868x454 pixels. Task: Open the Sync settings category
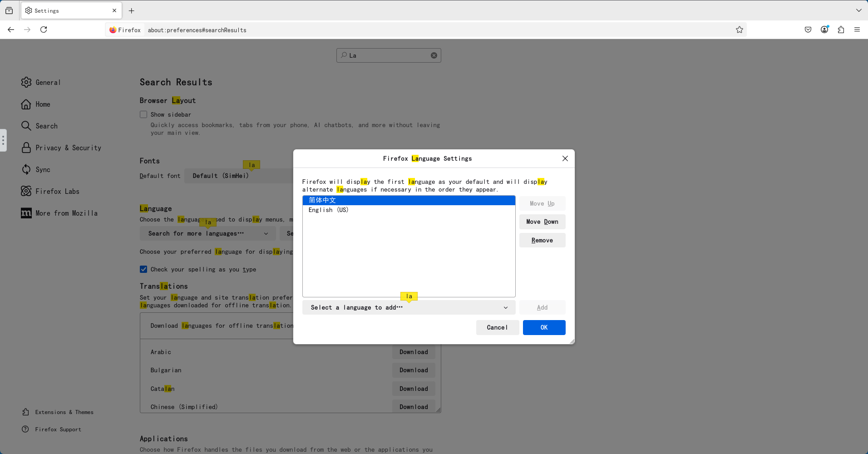(x=36, y=169)
